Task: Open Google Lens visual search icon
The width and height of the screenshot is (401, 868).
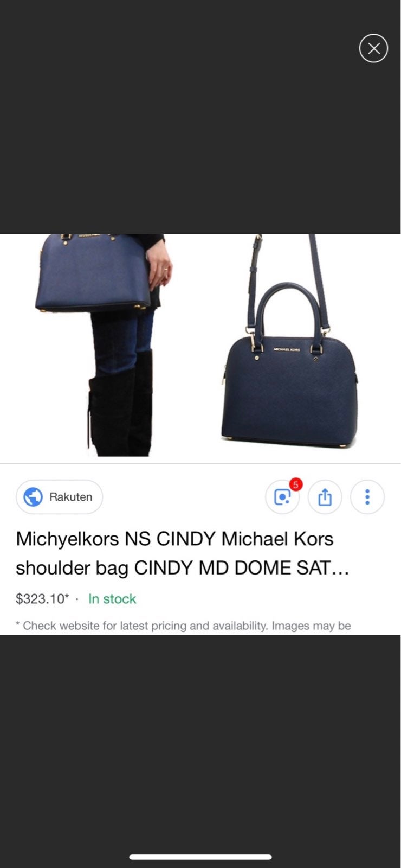Action: point(282,497)
